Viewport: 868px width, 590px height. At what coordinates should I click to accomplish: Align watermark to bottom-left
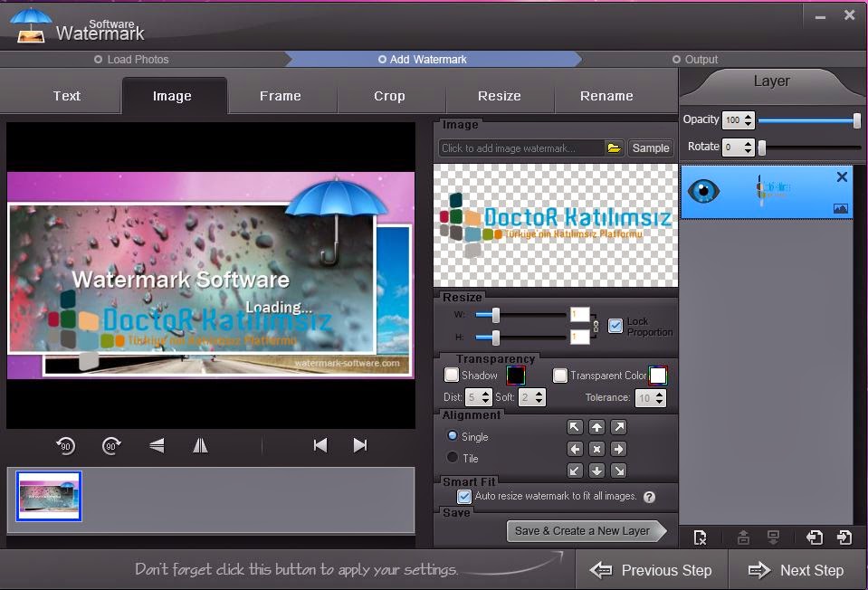575,471
